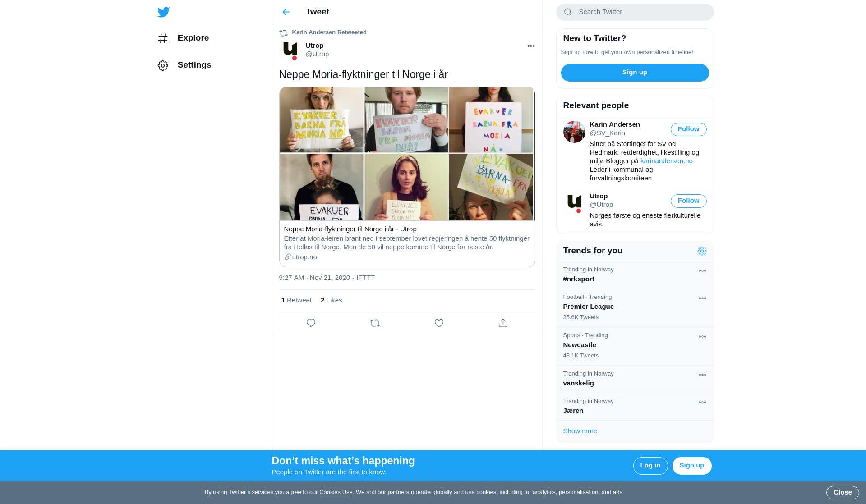Follow Karin Andersen

coord(688,129)
